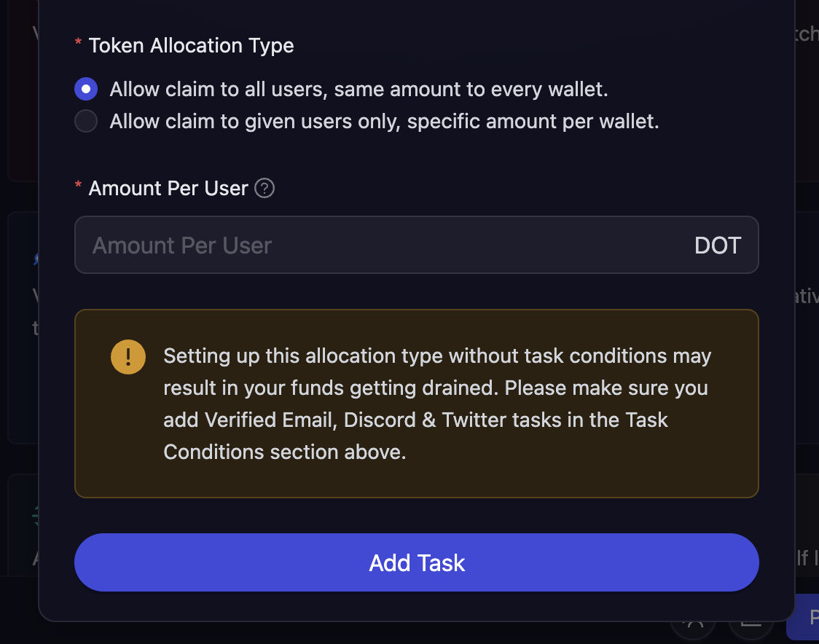Click the DOT currency label inside the input
This screenshot has height=644, width=819.
(x=718, y=246)
